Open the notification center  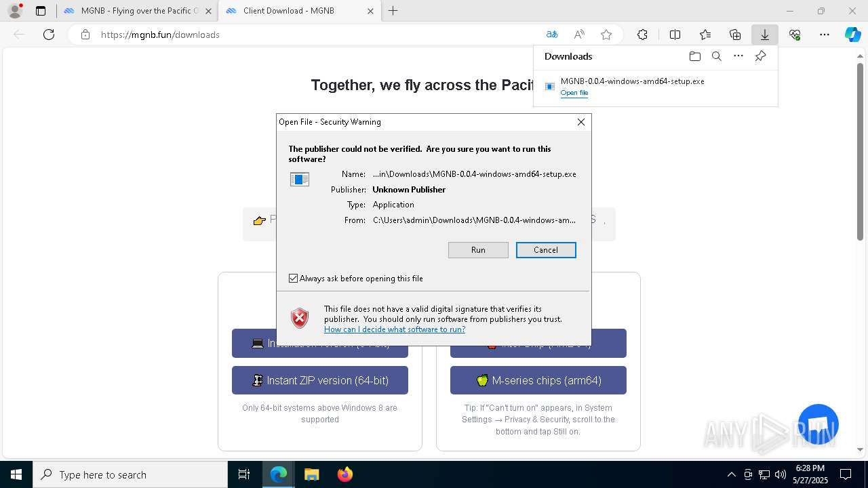tap(846, 474)
